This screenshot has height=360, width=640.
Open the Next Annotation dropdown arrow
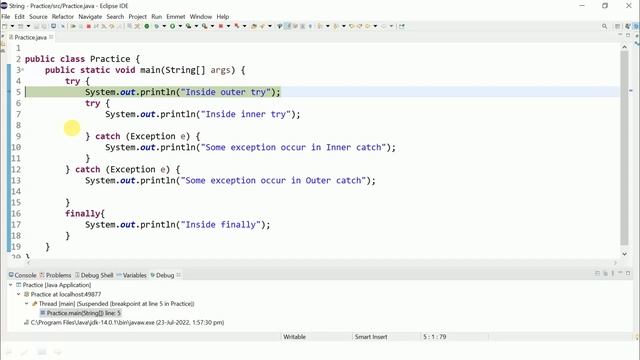(328, 26)
